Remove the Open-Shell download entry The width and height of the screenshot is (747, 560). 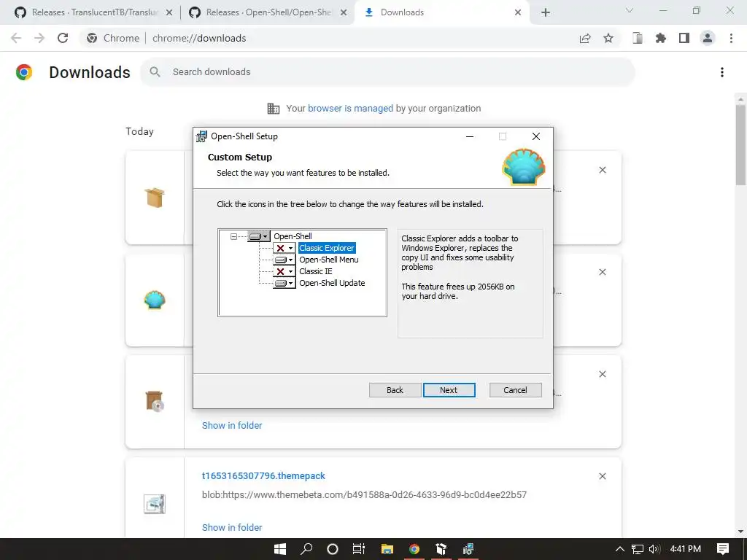pos(603,272)
